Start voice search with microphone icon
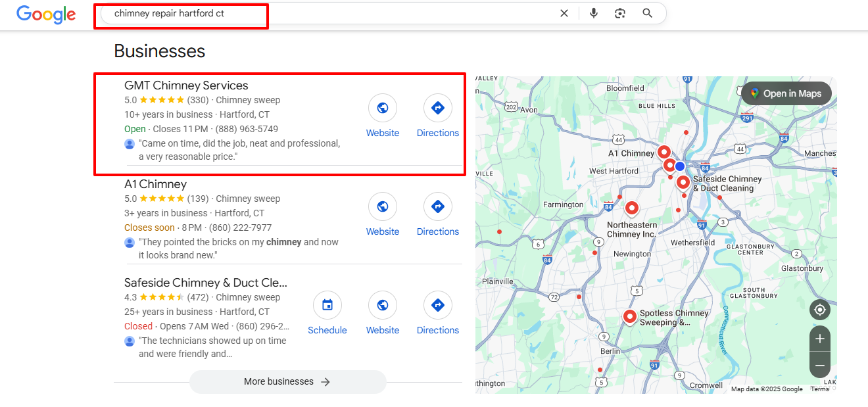 pos(594,13)
